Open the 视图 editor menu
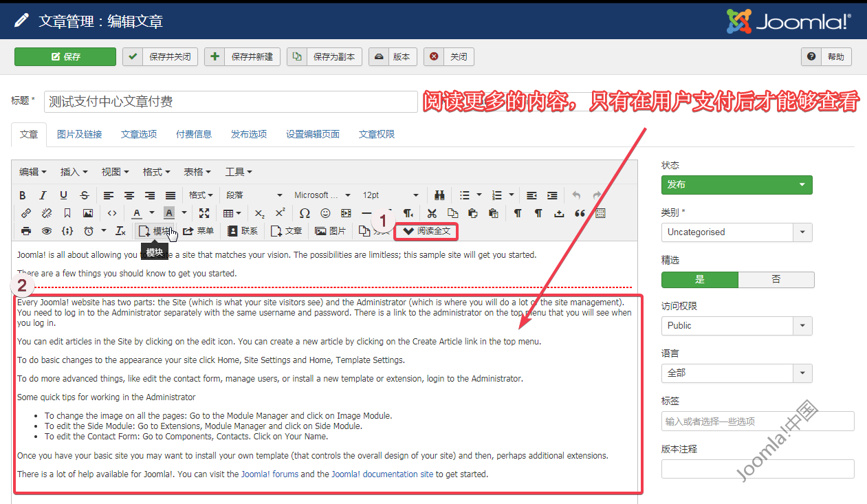867x504 pixels. (x=115, y=172)
